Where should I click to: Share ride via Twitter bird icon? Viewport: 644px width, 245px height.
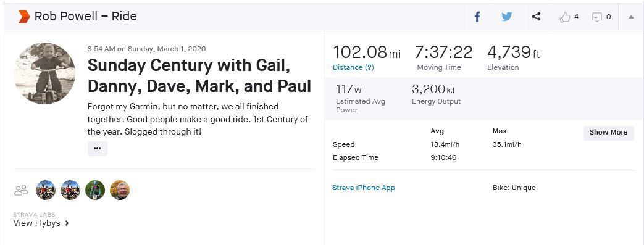507,17
